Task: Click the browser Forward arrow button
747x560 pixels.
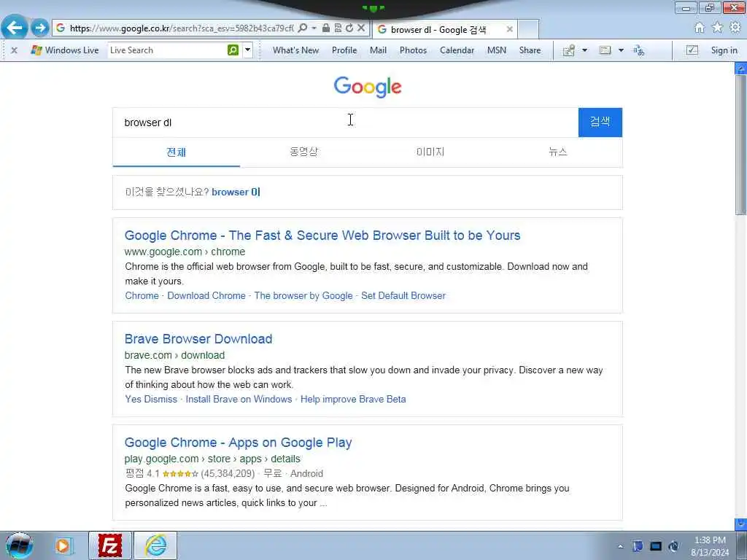Action: click(40, 28)
